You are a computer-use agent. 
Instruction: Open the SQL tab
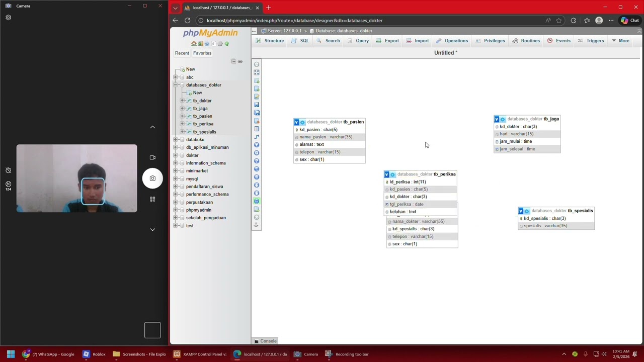click(x=300, y=41)
